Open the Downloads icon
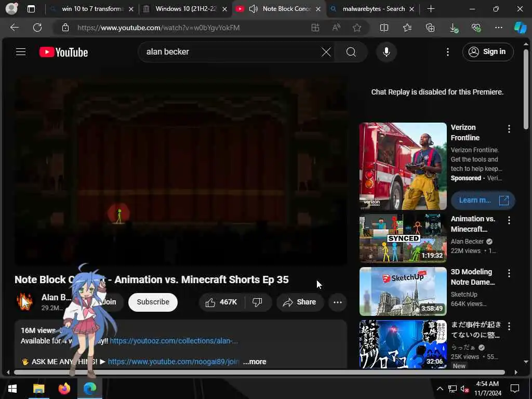The image size is (532, 399). (x=454, y=28)
